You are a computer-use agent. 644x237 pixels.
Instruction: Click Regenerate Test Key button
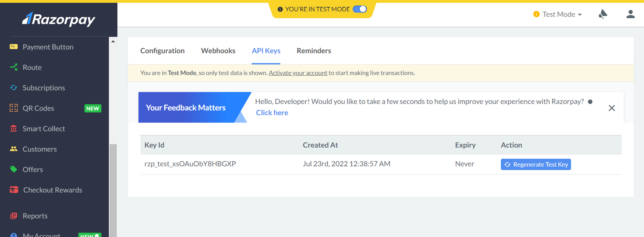(536, 164)
